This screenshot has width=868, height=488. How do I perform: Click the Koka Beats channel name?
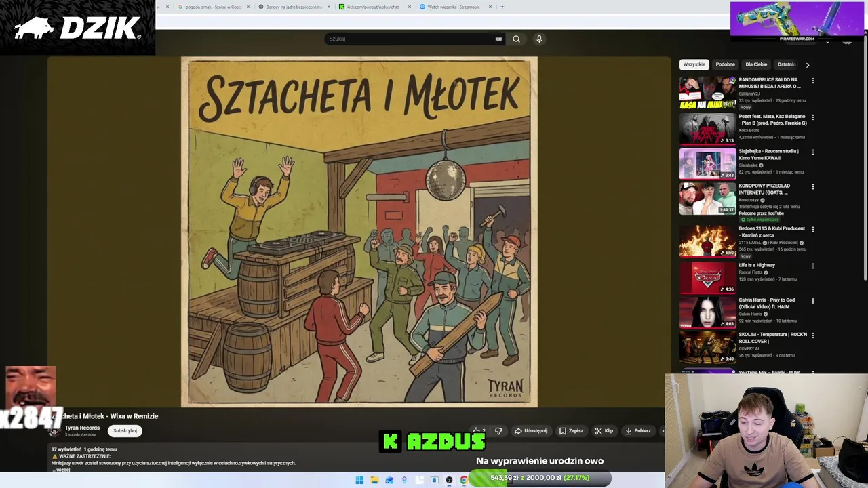click(x=748, y=130)
